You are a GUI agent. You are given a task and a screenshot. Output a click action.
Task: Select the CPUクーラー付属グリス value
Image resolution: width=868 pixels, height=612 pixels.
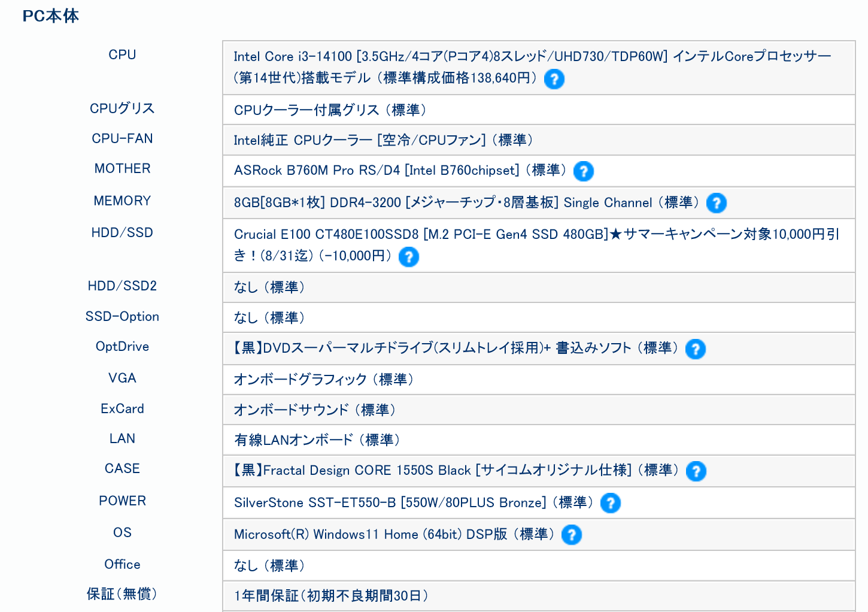point(330,110)
